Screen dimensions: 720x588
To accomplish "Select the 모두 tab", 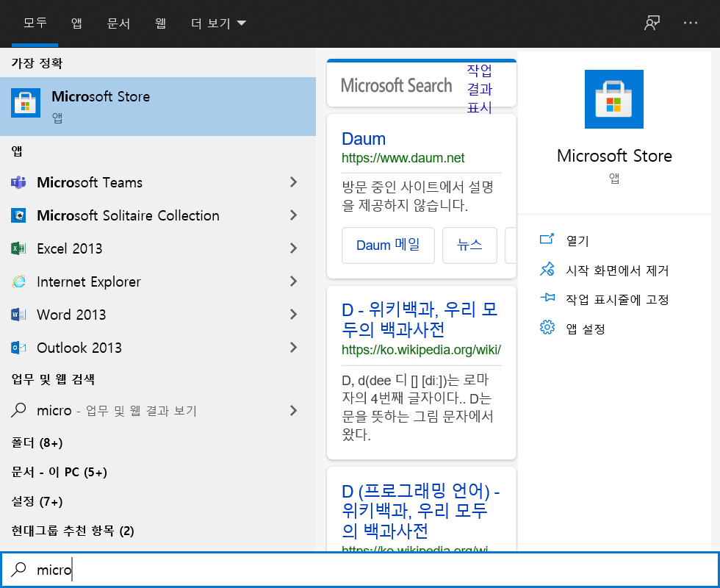I will click(x=35, y=23).
